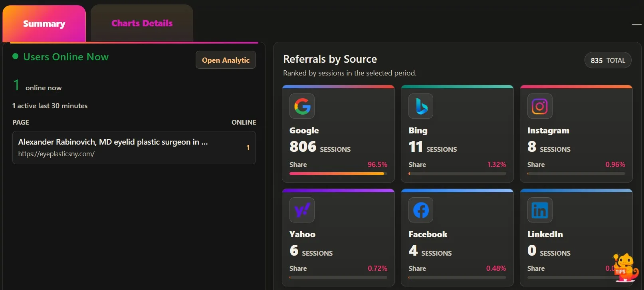Image resolution: width=644 pixels, height=290 pixels.
Task: Click the Open Analytic button
Action: 226,60
